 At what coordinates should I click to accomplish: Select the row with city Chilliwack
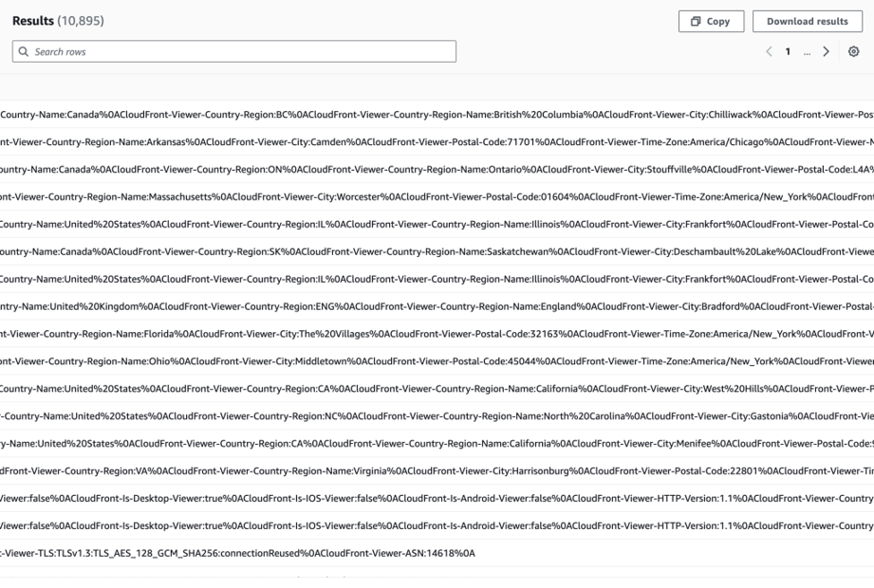(437, 114)
